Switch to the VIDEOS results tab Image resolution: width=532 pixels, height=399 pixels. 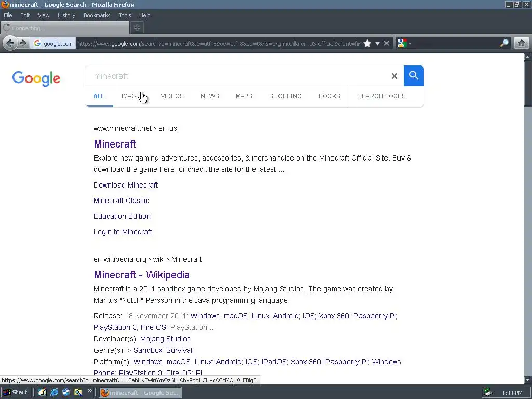[172, 96]
